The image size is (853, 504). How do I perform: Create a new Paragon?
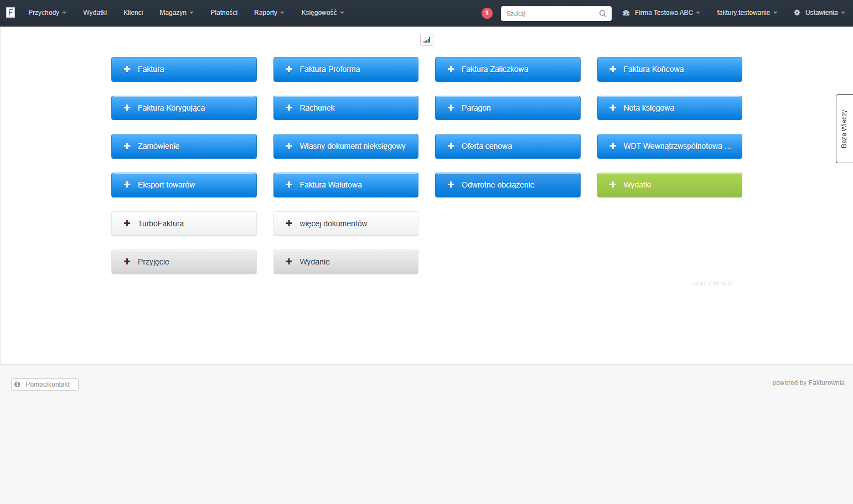(508, 108)
